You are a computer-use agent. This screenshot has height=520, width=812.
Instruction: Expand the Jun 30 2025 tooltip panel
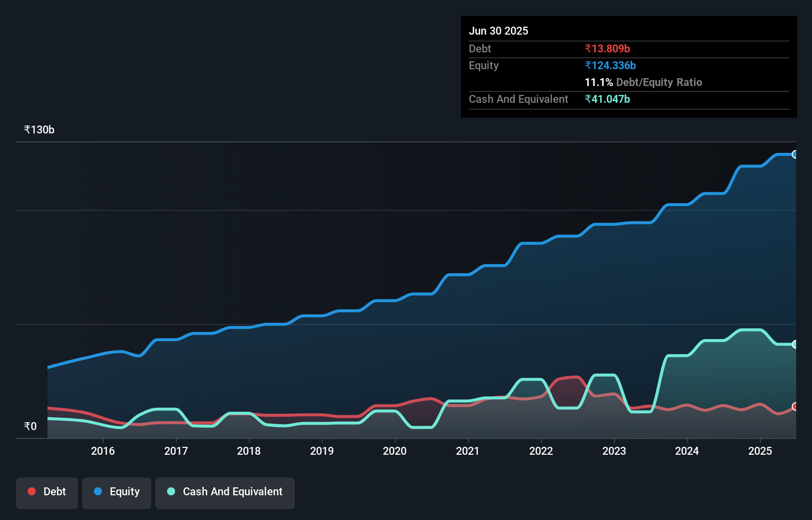pyautogui.click(x=499, y=31)
